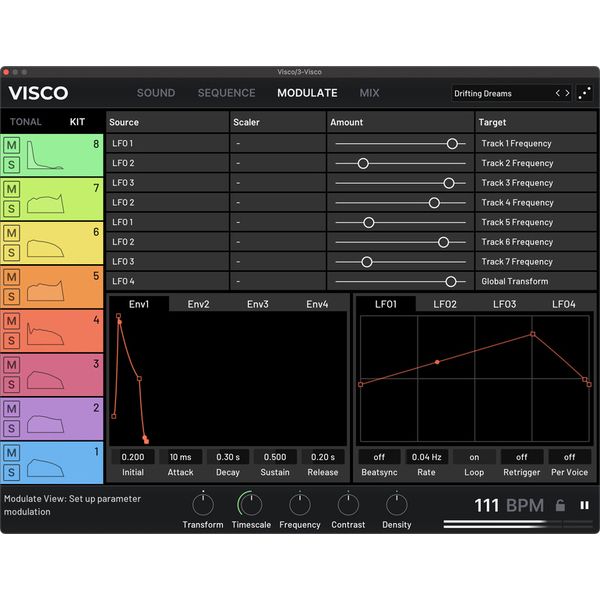The width and height of the screenshot is (600, 600).
Task: Go to the next preset arrow
Action: (568, 93)
